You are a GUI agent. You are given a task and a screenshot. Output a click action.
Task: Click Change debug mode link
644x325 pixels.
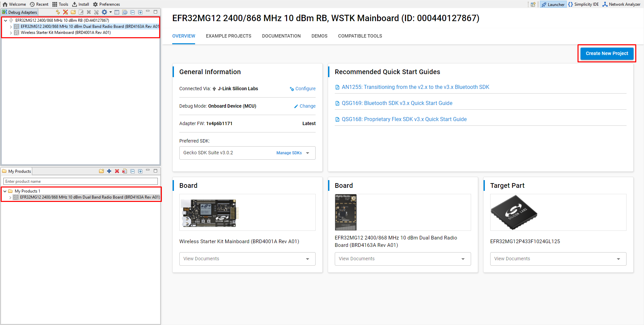point(305,106)
